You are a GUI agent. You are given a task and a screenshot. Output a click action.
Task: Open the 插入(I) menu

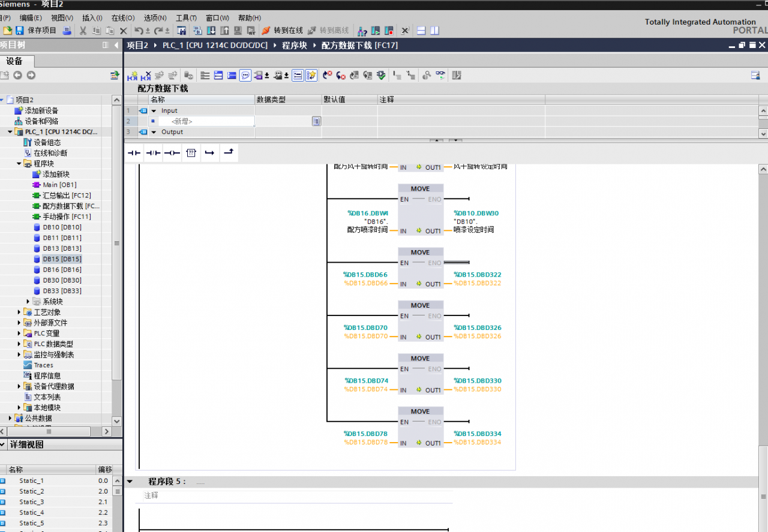point(92,18)
